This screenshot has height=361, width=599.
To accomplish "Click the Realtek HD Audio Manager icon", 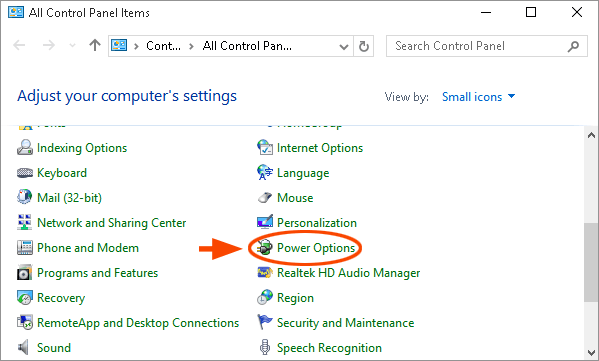I will pos(265,273).
